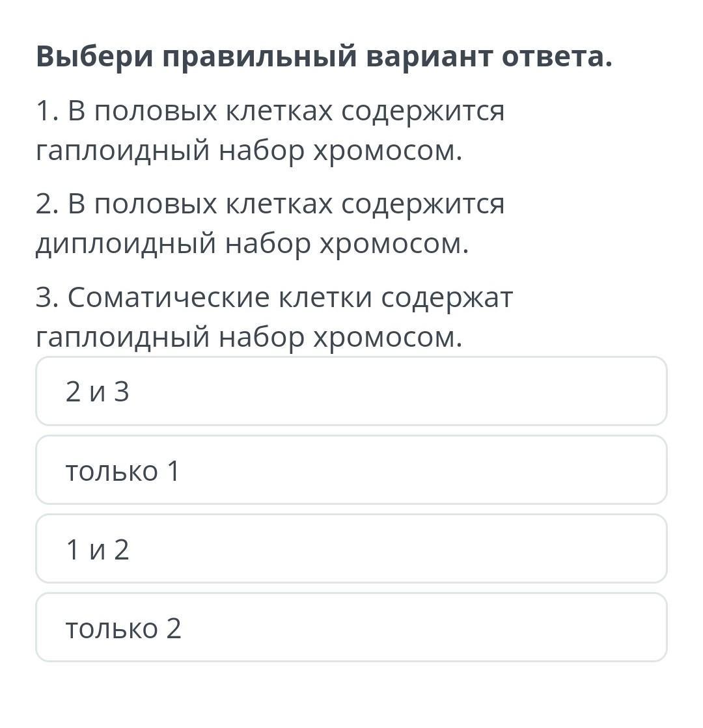Image resolution: width=703 pixels, height=728 pixels.
Task: Click statement 3 about соматические клетки
Action: pos(274,317)
